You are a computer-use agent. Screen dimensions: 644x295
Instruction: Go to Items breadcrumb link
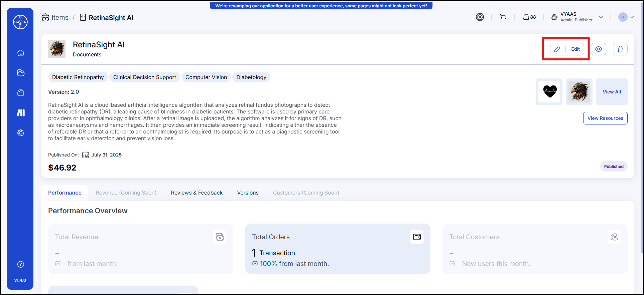tap(60, 17)
